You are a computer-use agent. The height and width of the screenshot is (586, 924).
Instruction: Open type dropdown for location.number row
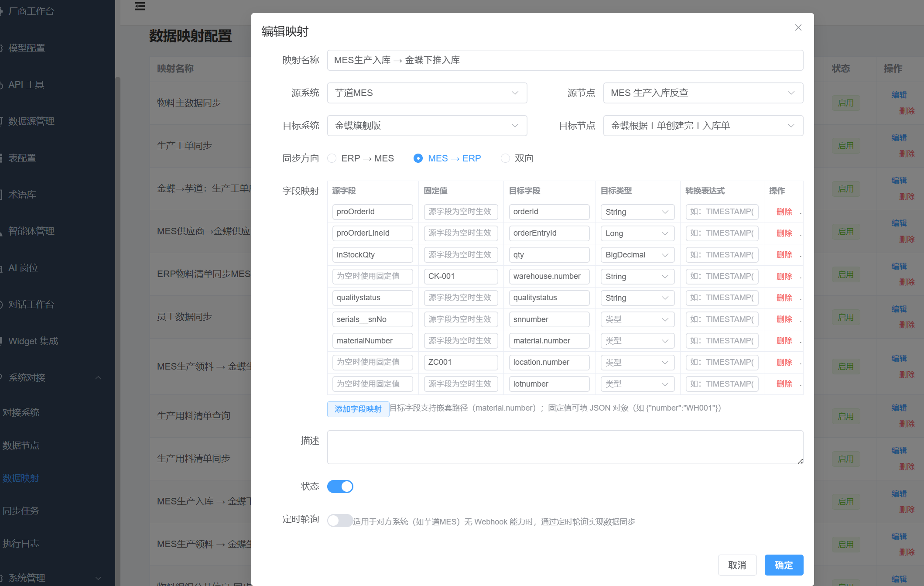[637, 363]
